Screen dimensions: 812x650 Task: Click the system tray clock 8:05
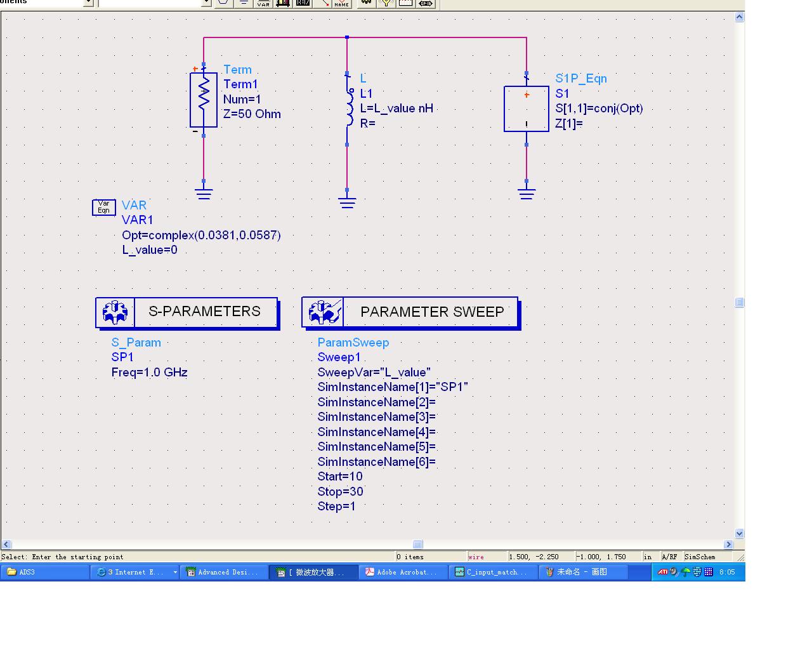coord(727,572)
